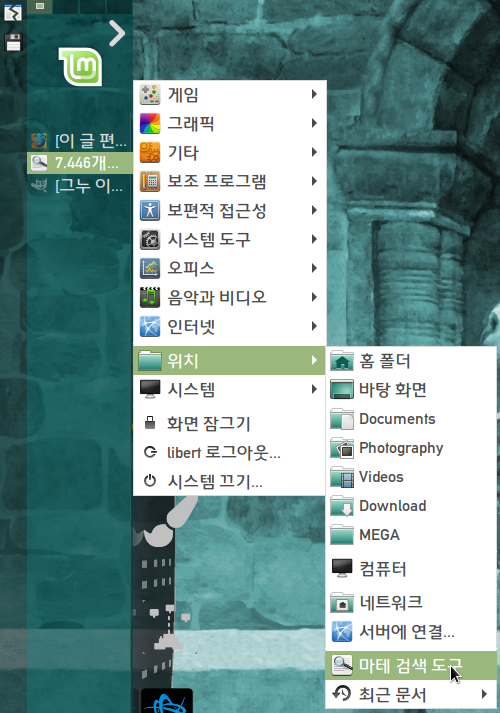Expand the 최근 문서 submenu arrow
Viewport: 500px width, 713px height.
(x=484, y=694)
